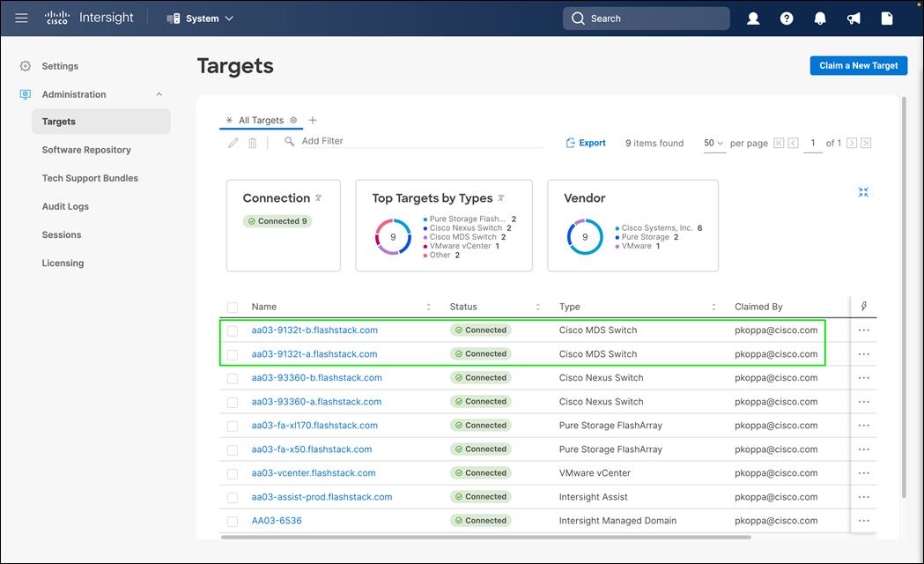Open the announcements megaphone icon
Image resolution: width=924 pixels, height=564 pixels.
853,18
